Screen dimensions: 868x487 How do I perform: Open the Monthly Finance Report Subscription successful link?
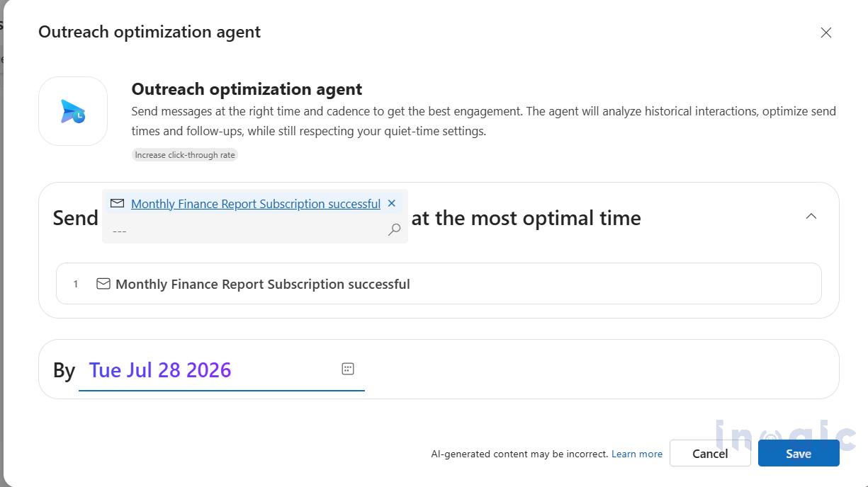(256, 204)
